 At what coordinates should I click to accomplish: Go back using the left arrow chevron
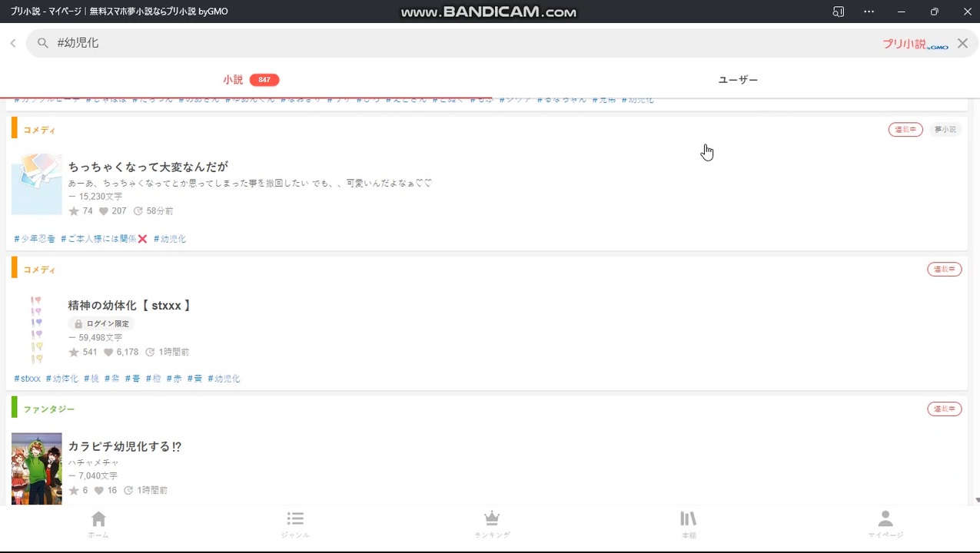click(12, 42)
